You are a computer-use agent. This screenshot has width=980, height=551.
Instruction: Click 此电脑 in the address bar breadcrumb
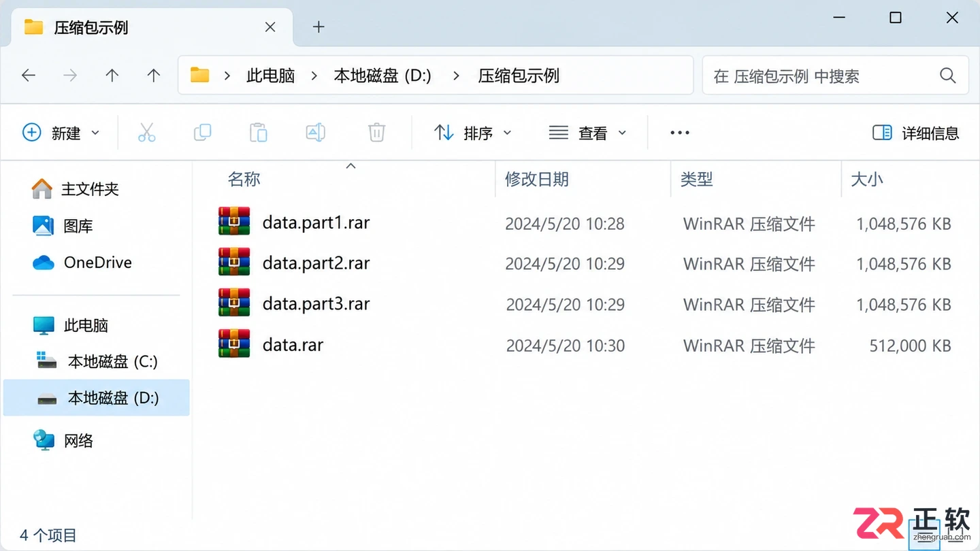pyautogui.click(x=270, y=76)
